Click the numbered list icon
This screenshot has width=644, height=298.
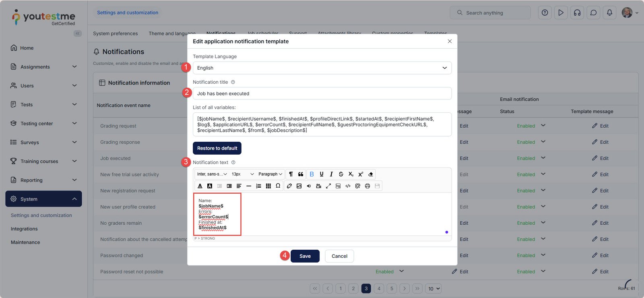point(258,186)
